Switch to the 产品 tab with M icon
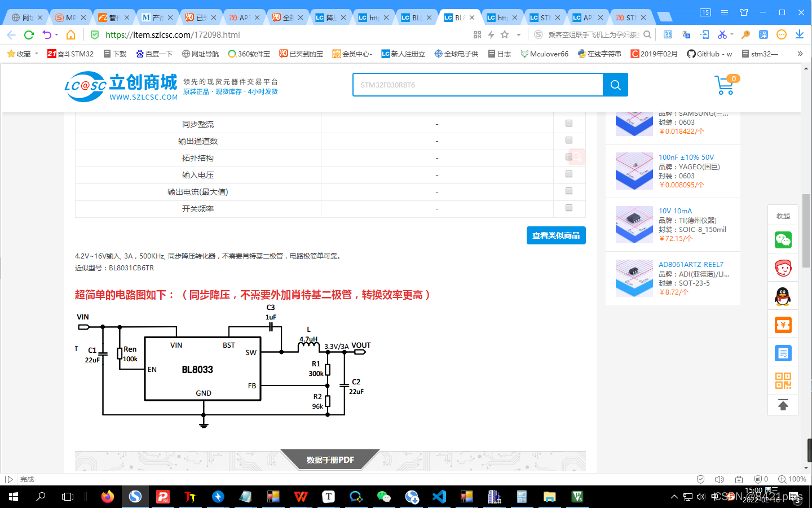812x508 pixels. [x=157, y=17]
